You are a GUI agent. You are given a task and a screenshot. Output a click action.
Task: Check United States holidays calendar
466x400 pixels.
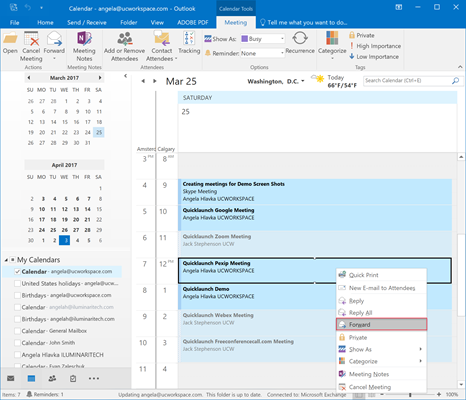point(18,283)
